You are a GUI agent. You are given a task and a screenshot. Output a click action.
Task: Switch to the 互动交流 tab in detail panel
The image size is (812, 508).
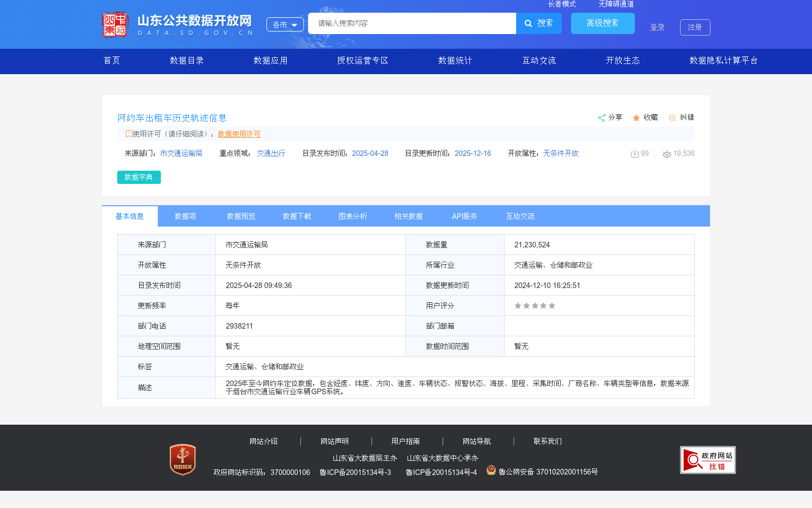coord(521,216)
